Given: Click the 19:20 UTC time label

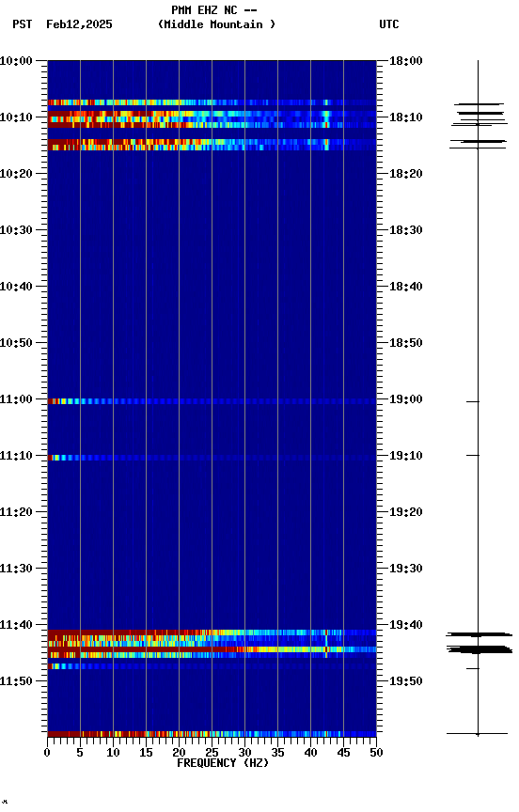Looking at the screenshot, I should point(406,513).
